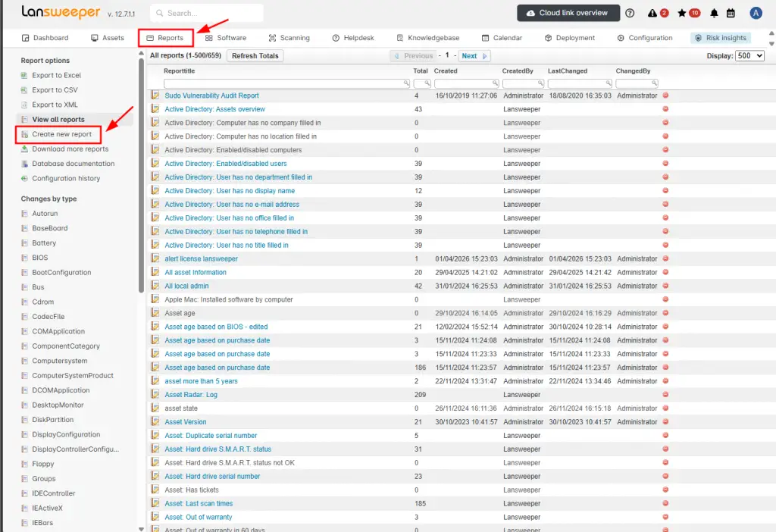Open favorites via the star icon
This screenshot has height=532, width=776.
[x=682, y=14]
